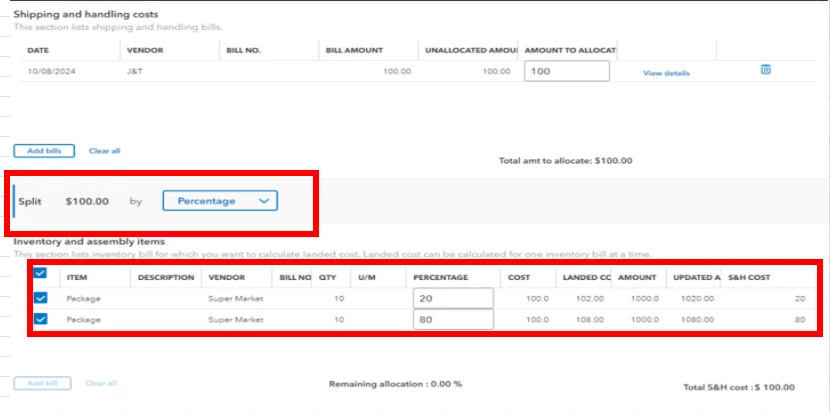Click the S&H COST column header

coord(749,277)
